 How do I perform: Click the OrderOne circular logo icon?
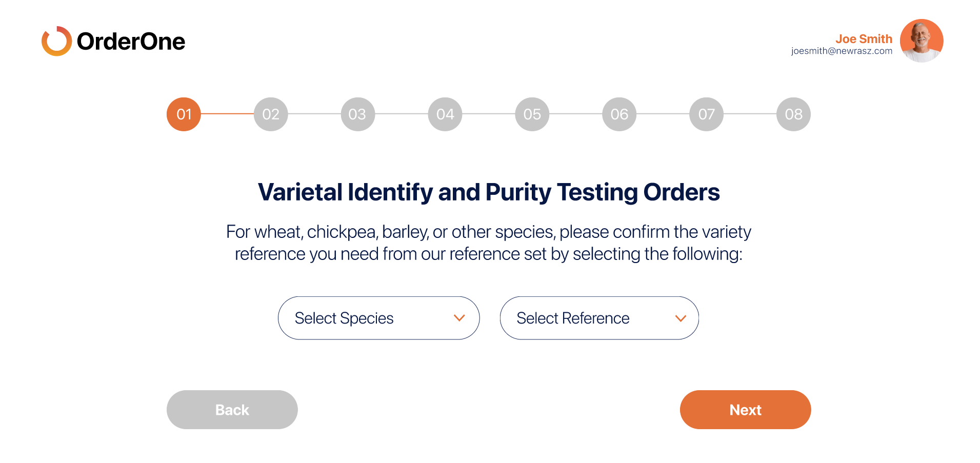(x=56, y=41)
